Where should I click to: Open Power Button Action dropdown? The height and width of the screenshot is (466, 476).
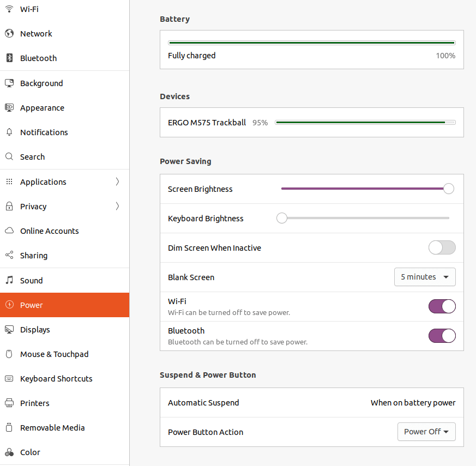pyautogui.click(x=426, y=432)
